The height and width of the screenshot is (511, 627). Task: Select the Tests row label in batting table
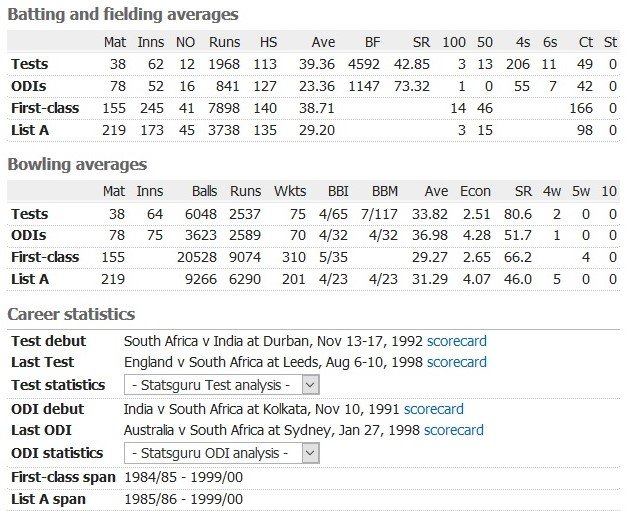(x=30, y=64)
